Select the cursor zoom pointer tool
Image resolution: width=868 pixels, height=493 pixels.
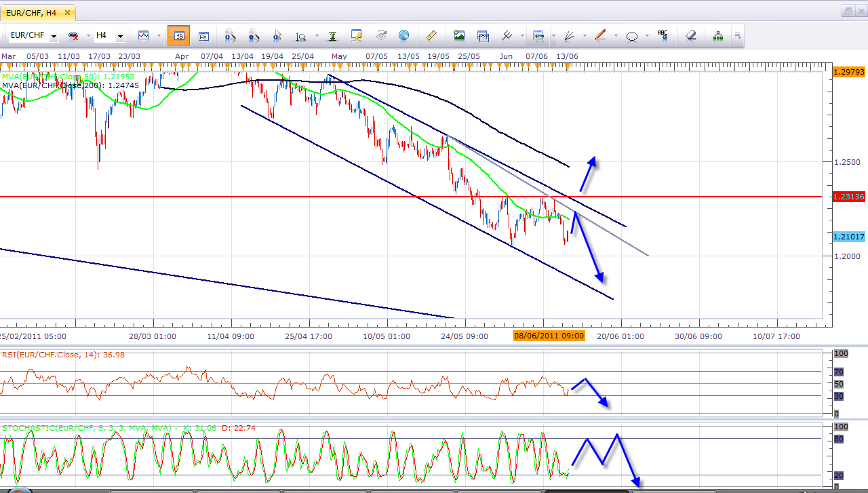click(277, 35)
